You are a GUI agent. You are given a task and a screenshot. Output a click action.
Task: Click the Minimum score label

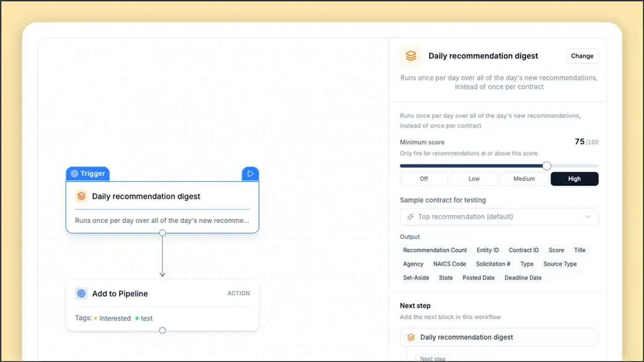[x=422, y=142]
